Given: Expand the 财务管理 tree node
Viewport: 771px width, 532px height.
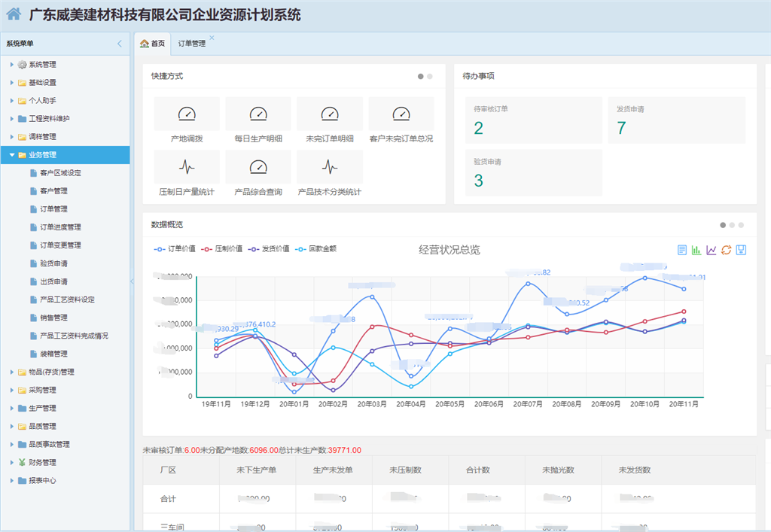Looking at the screenshot, I should point(12,462).
